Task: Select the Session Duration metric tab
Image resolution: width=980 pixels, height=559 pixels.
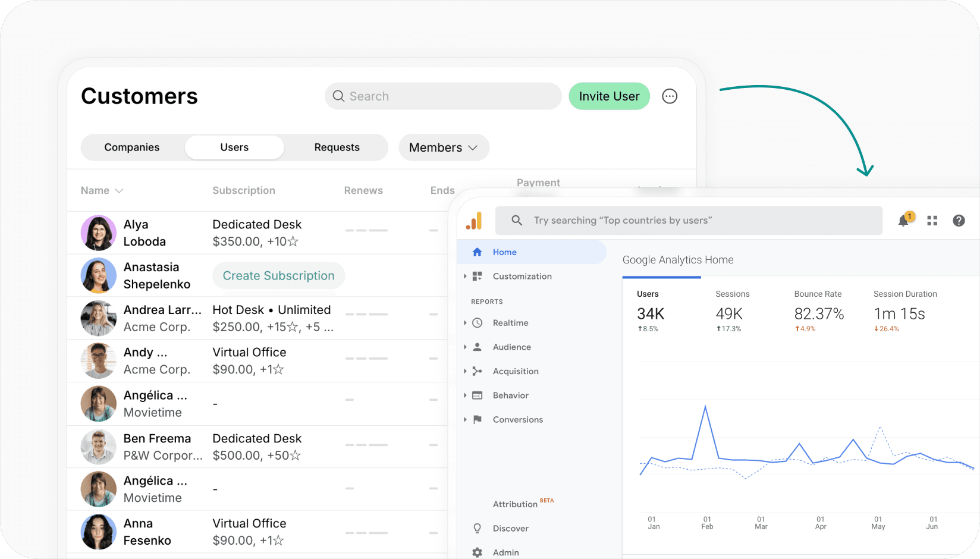Action: point(905,310)
